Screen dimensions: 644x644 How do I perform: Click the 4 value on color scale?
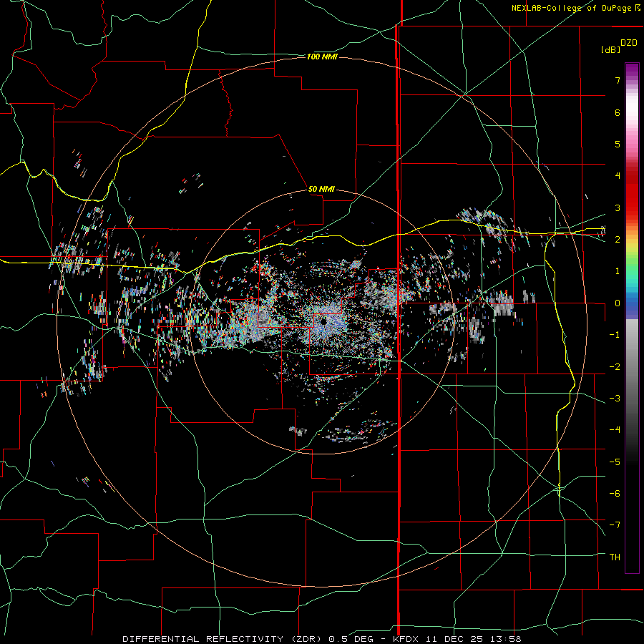618,176
